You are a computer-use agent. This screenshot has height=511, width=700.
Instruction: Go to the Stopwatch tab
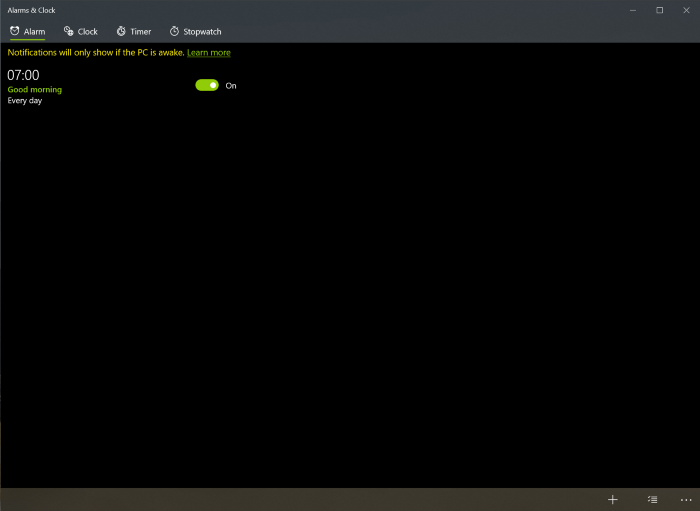click(196, 31)
